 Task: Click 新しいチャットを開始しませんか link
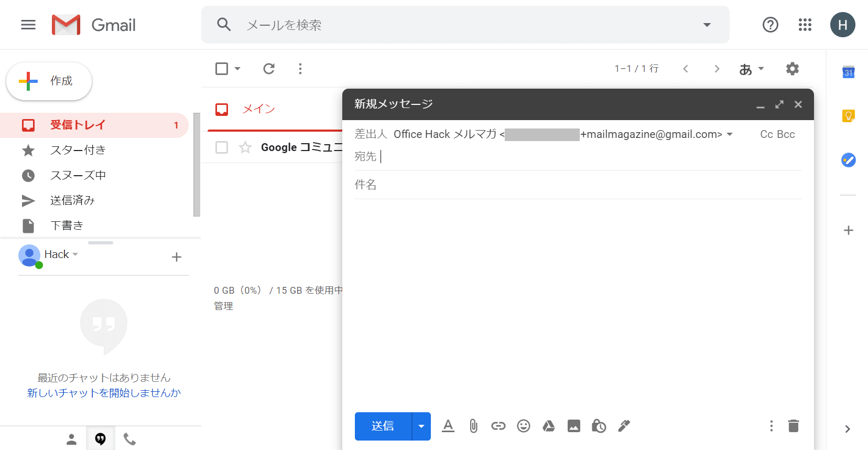[104, 393]
